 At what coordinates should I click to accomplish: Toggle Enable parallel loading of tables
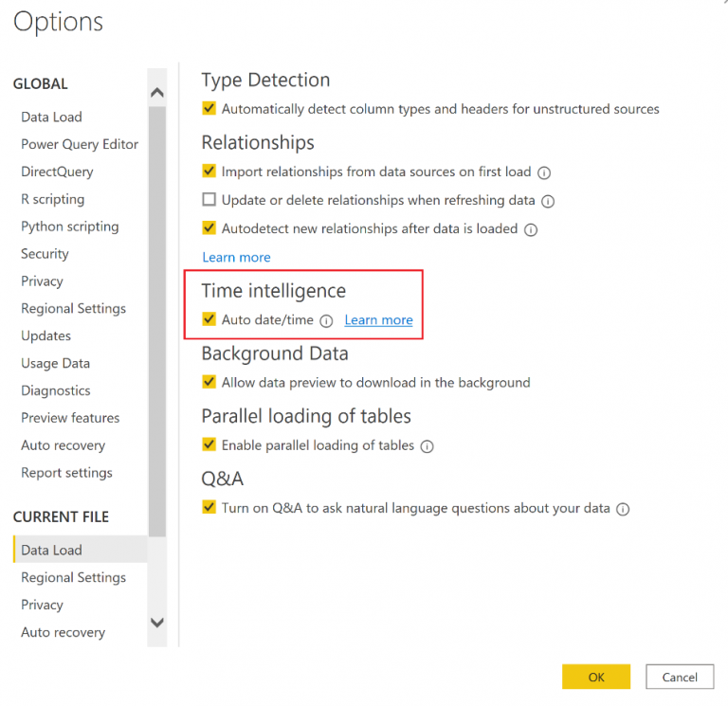coord(209,444)
